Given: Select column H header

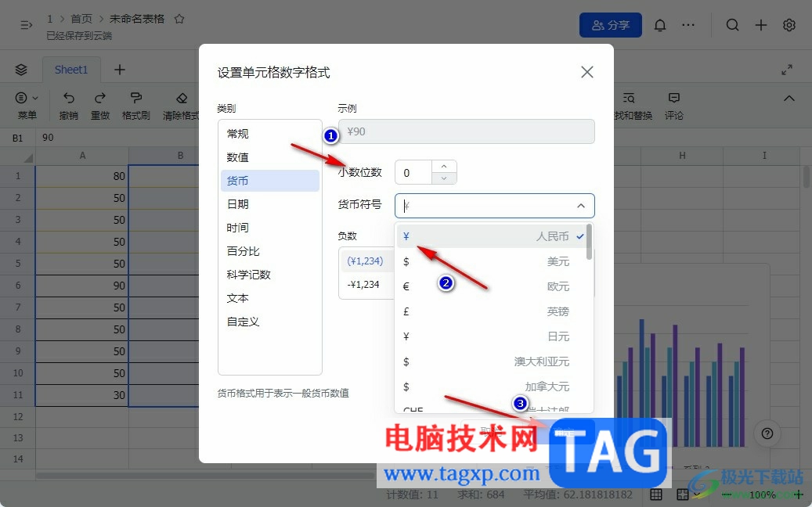Looking at the screenshot, I should click(682, 155).
